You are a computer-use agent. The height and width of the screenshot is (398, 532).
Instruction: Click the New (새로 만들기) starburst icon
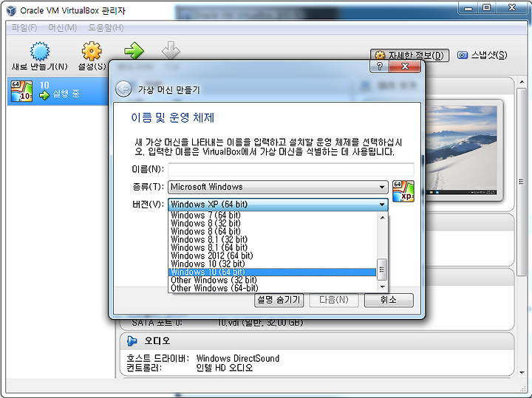point(40,51)
